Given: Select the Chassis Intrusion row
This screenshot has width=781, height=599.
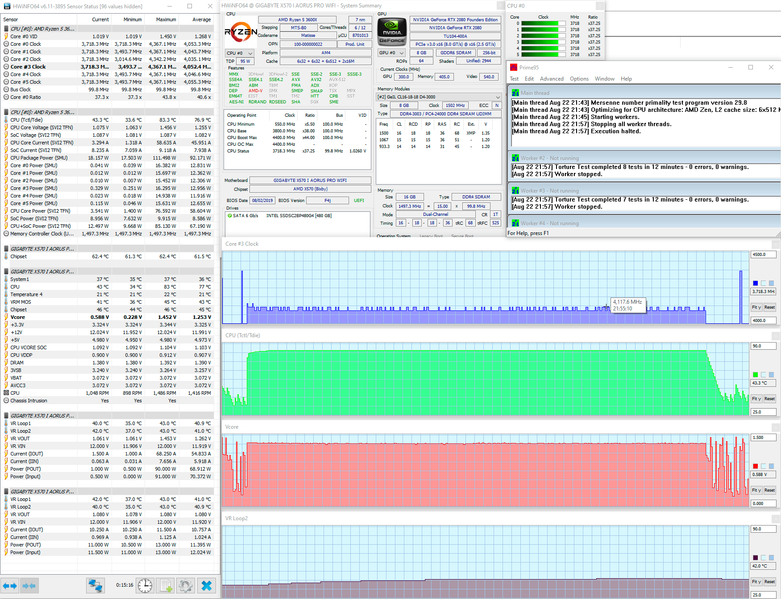Looking at the screenshot, I should tap(108, 400).
